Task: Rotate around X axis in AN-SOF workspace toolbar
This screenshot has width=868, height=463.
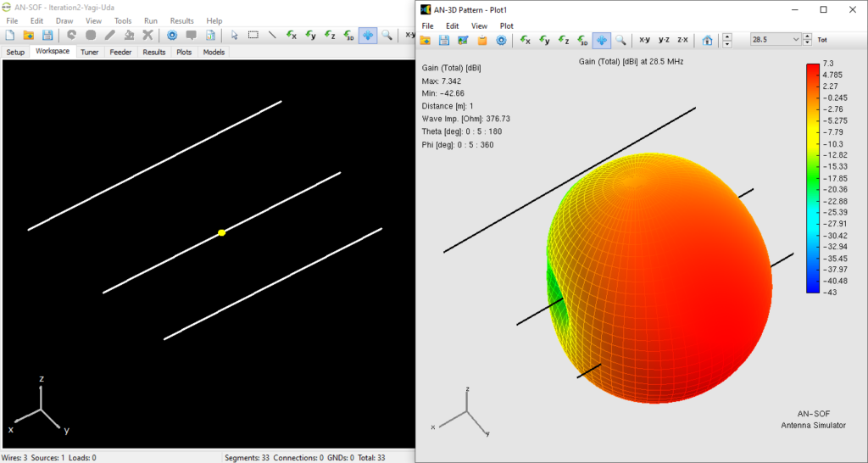Action: [x=292, y=36]
